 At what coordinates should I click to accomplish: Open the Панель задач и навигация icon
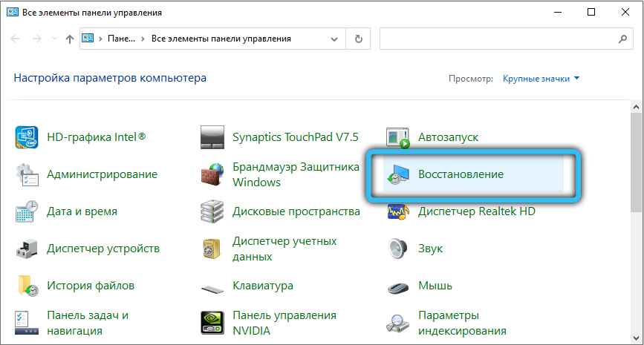(27, 323)
